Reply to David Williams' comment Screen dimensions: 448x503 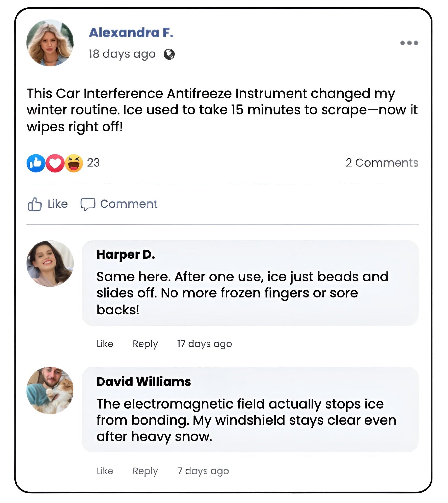coord(145,471)
